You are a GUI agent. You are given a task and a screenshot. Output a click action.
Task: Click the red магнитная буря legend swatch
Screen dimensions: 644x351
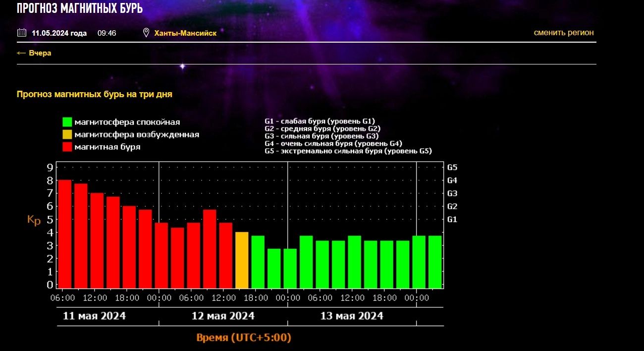point(67,147)
